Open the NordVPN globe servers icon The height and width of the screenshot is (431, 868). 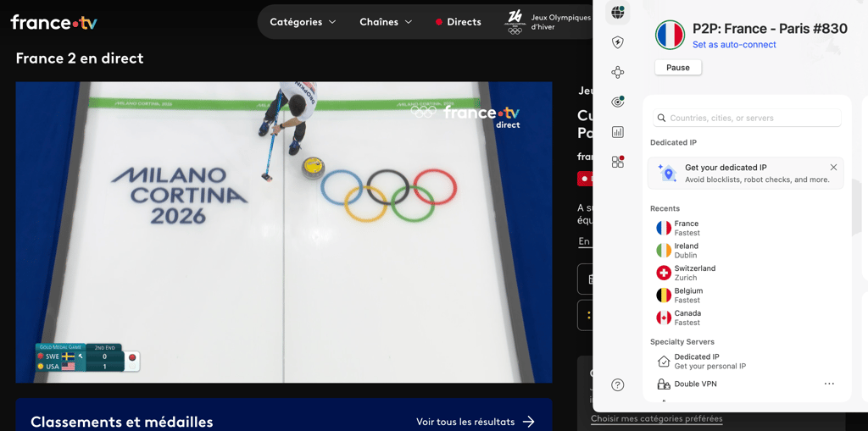tap(618, 12)
